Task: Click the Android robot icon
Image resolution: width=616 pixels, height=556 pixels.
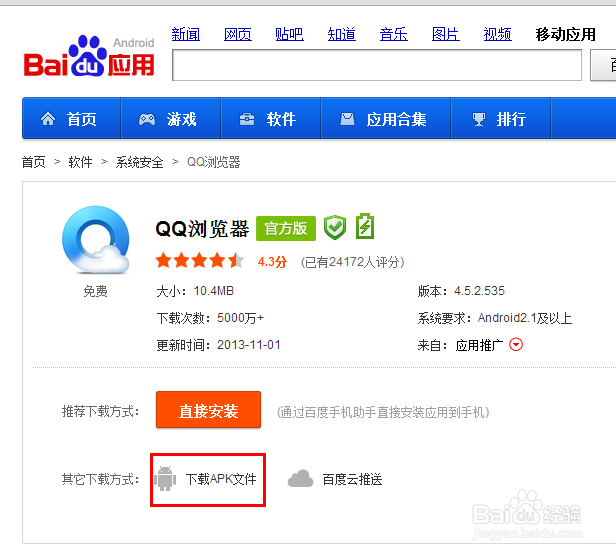Action: pos(165,478)
